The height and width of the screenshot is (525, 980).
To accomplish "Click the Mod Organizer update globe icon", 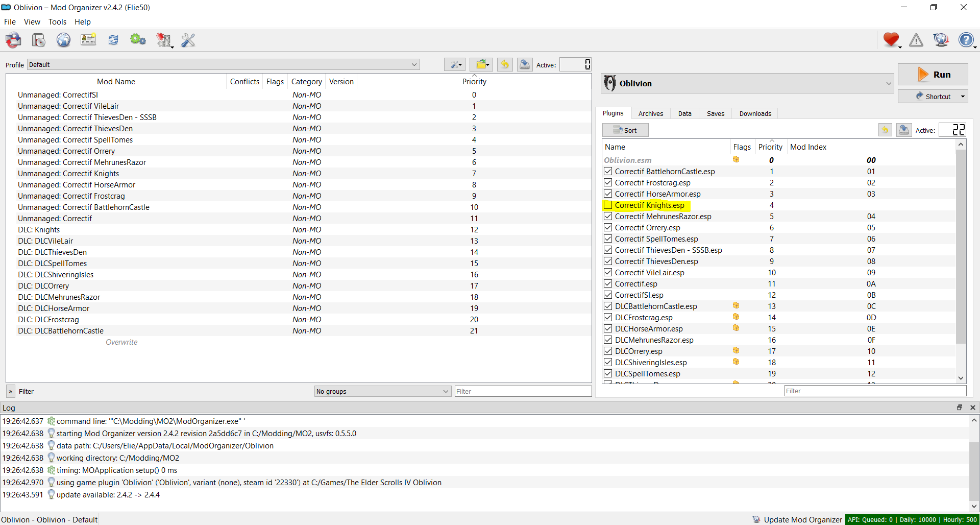I will [941, 40].
